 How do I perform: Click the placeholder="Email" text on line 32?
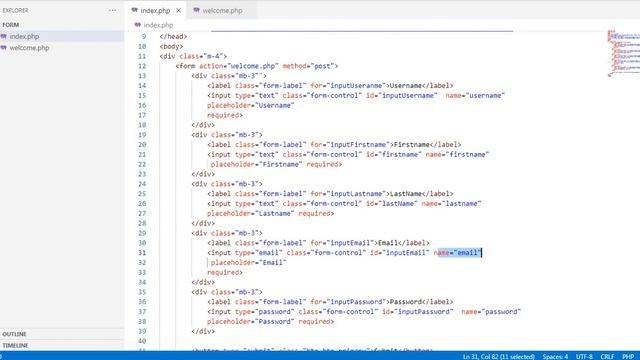tap(249, 262)
